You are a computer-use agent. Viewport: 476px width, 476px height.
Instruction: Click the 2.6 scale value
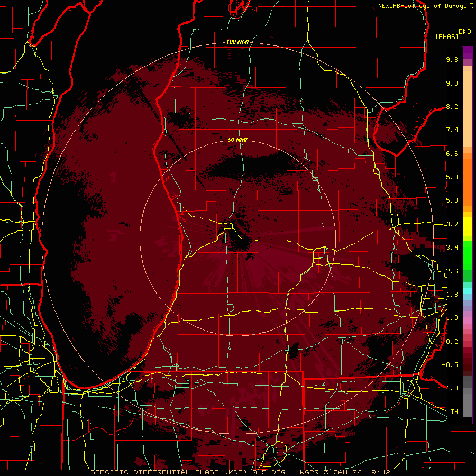click(452, 271)
